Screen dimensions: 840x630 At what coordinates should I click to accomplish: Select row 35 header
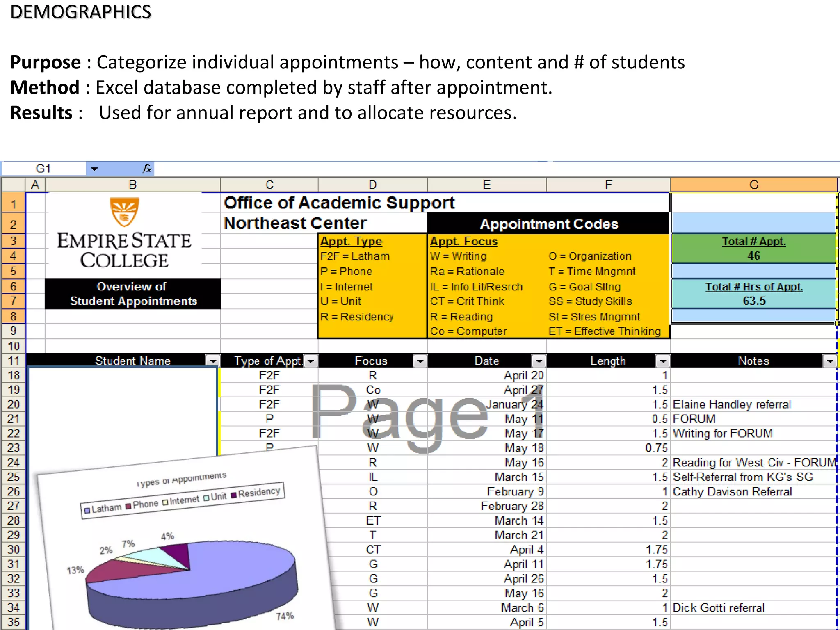point(13,622)
